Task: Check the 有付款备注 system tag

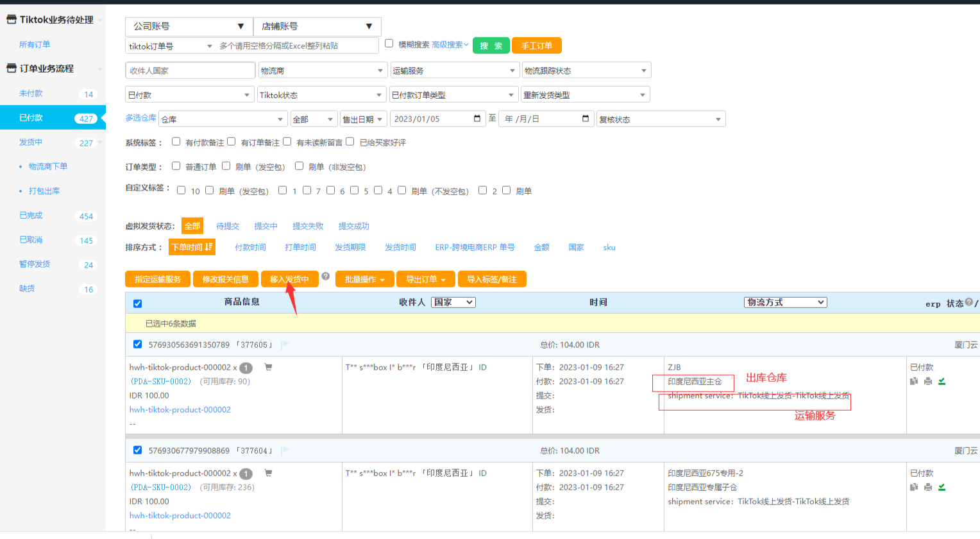Action: [176, 141]
